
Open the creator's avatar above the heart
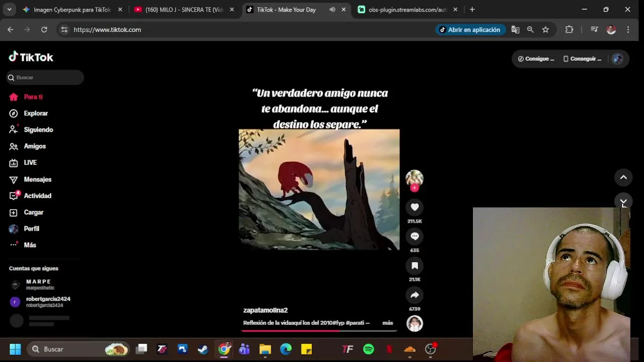point(415,178)
